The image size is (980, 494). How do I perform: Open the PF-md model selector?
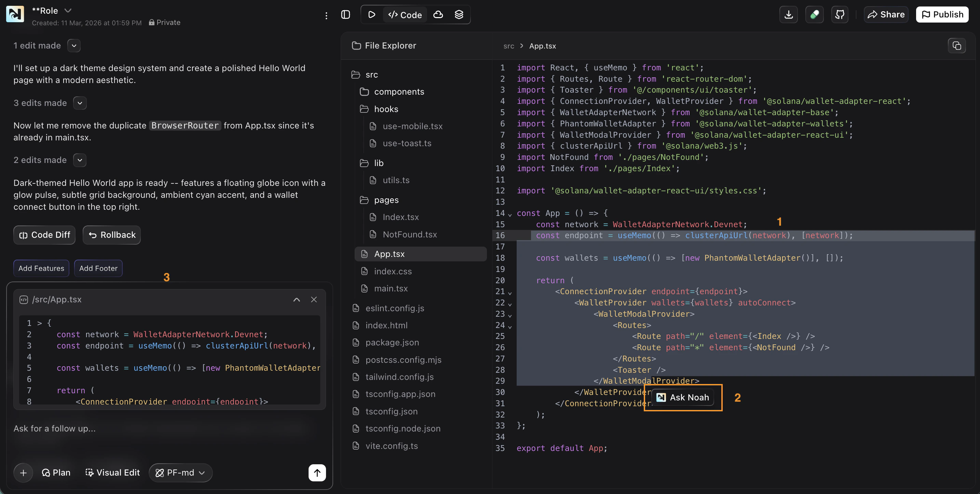click(x=180, y=473)
